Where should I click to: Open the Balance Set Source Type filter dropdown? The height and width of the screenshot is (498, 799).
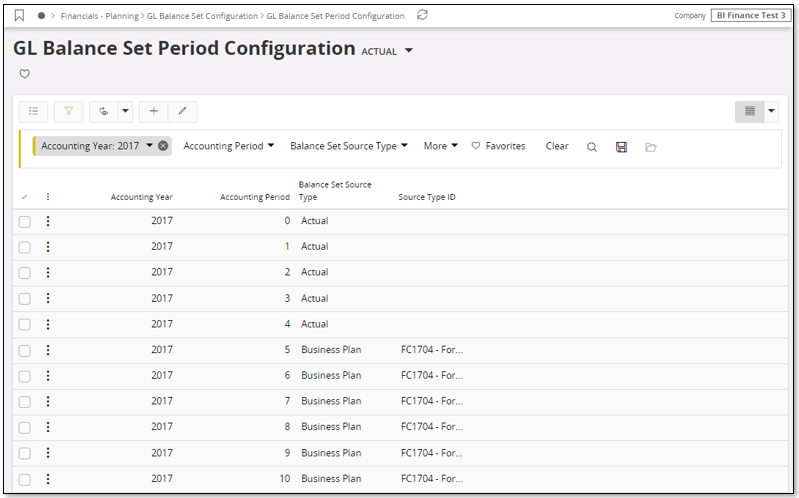click(x=349, y=146)
